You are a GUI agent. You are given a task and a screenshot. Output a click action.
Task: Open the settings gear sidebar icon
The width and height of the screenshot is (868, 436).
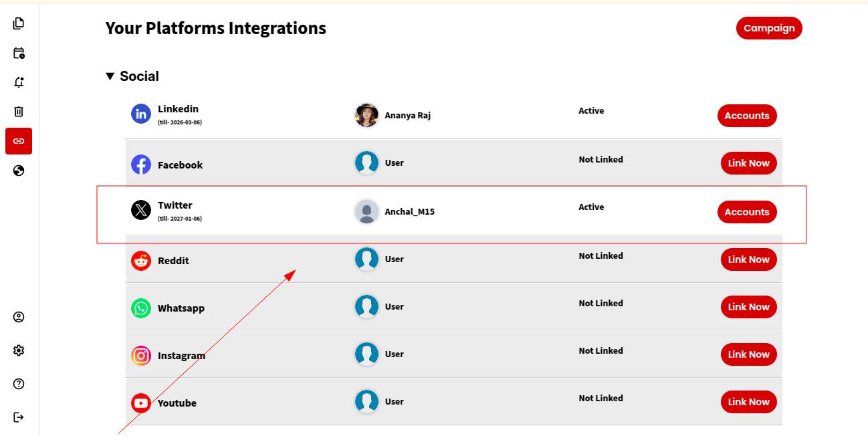19,350
